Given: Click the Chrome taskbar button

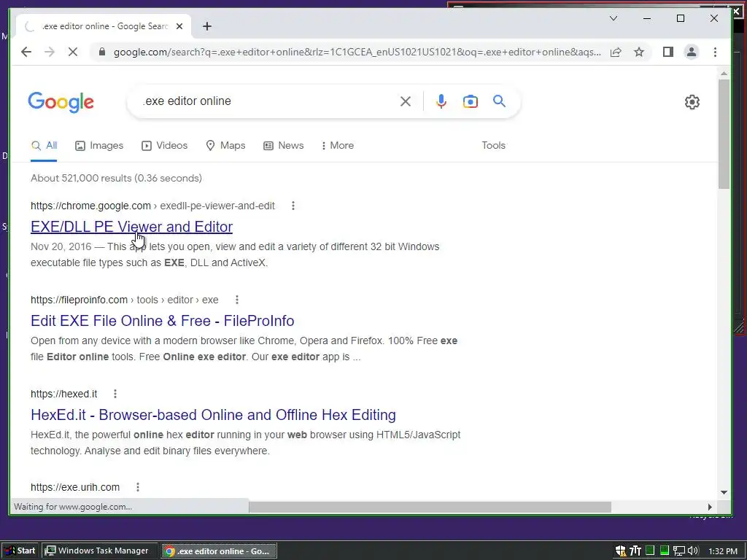Looking at the screenshot, I should pos(219,551).
